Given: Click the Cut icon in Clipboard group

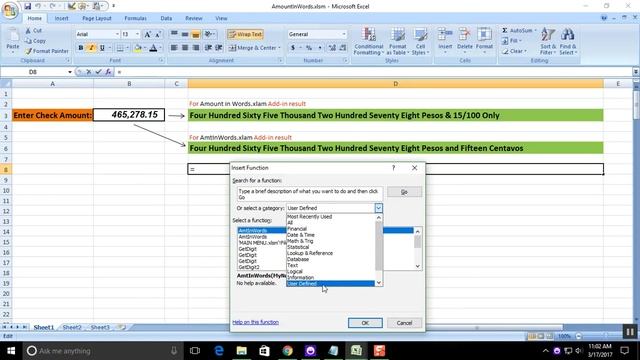Looking at the screenshot, I should click(x=28, y=31).
